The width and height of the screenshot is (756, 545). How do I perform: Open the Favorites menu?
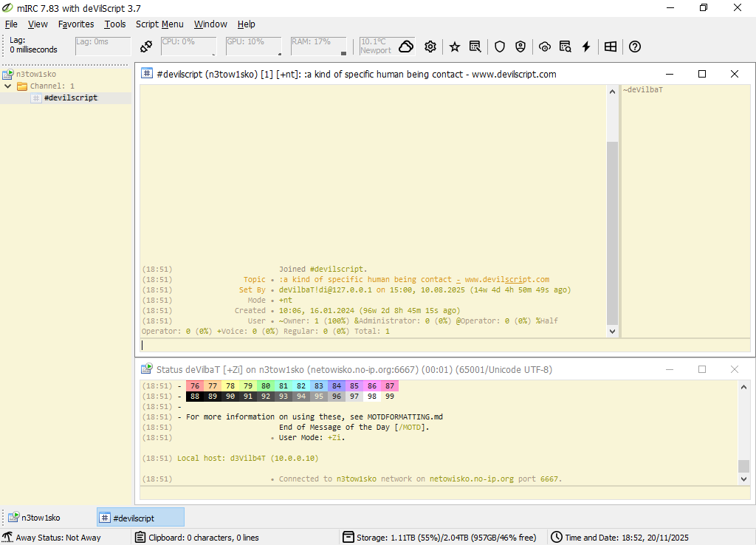click(76, 24)
